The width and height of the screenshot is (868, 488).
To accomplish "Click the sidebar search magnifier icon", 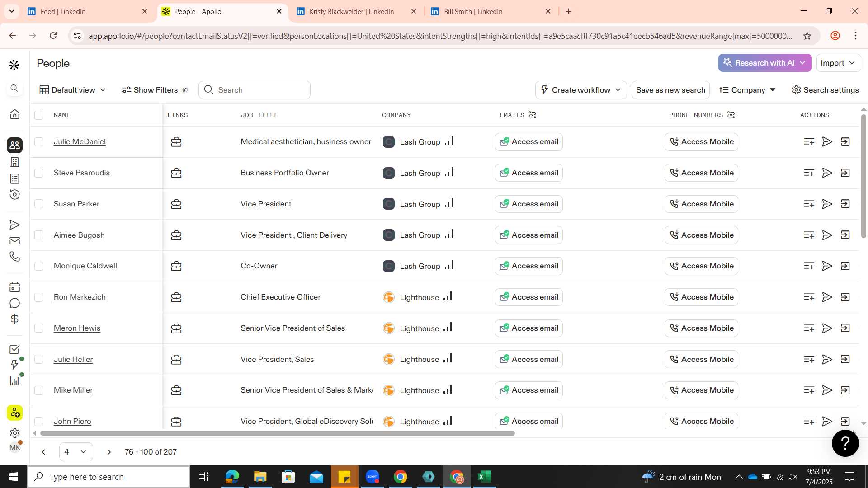I will [x=14, y=88].
